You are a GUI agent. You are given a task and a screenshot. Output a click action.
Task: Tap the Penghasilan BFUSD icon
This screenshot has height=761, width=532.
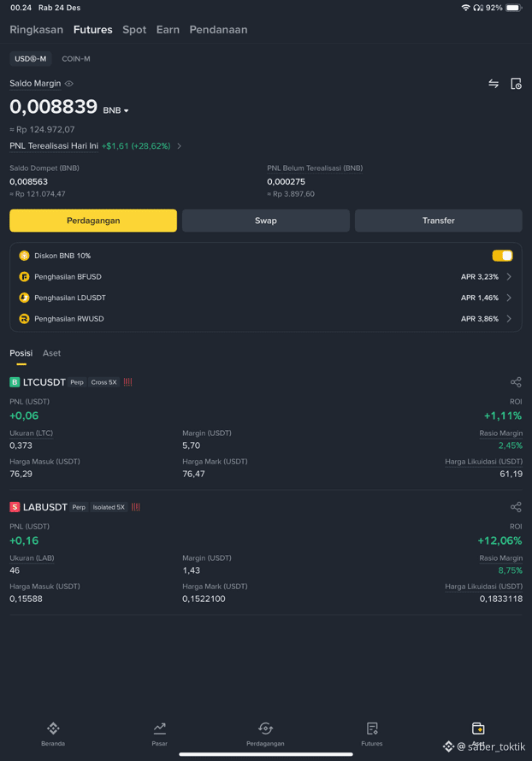pyautogui.click(x=24, y=277)
